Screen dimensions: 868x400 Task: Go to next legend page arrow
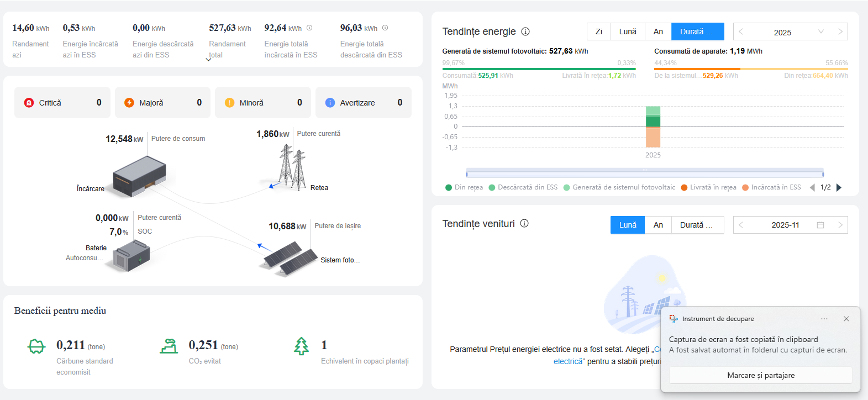click(x=839, y=187)
